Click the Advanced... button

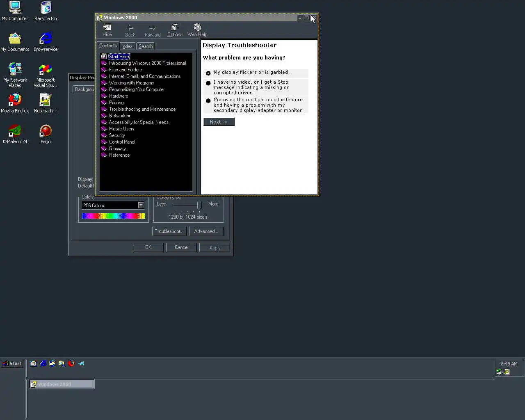(206, 231)
